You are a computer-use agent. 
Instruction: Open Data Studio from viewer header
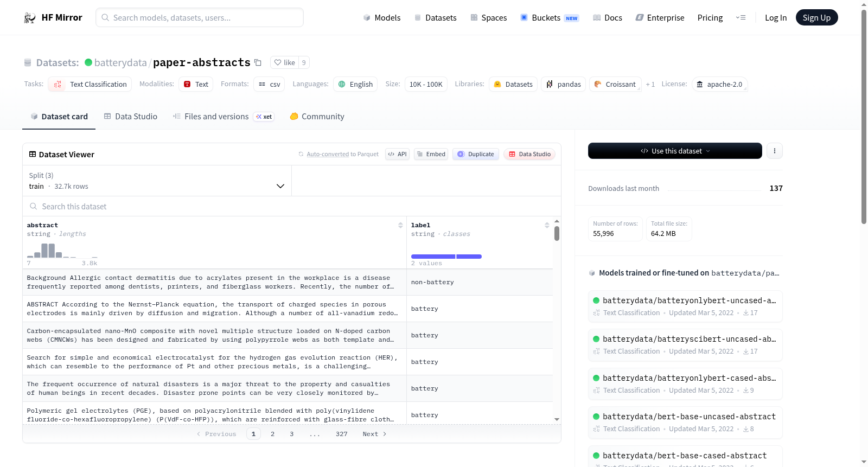(529, 154)
